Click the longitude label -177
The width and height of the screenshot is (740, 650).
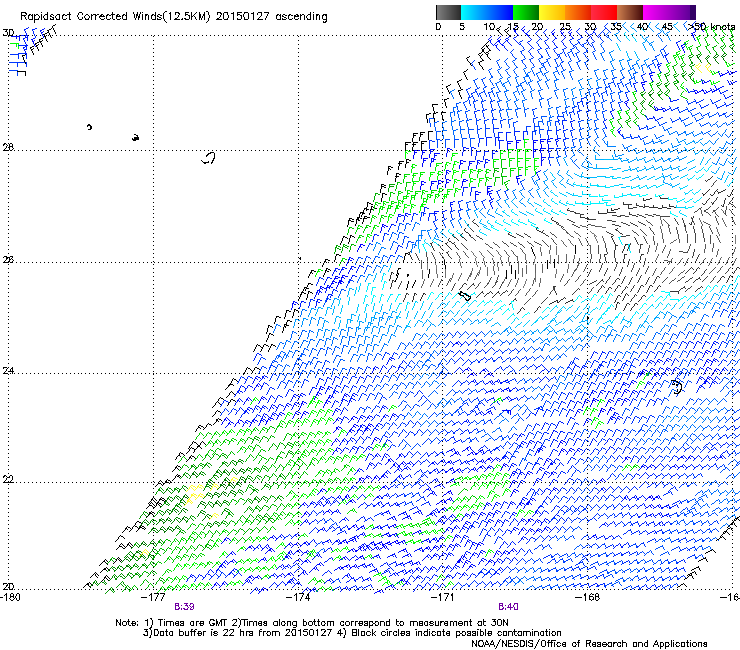pos(153,597)
